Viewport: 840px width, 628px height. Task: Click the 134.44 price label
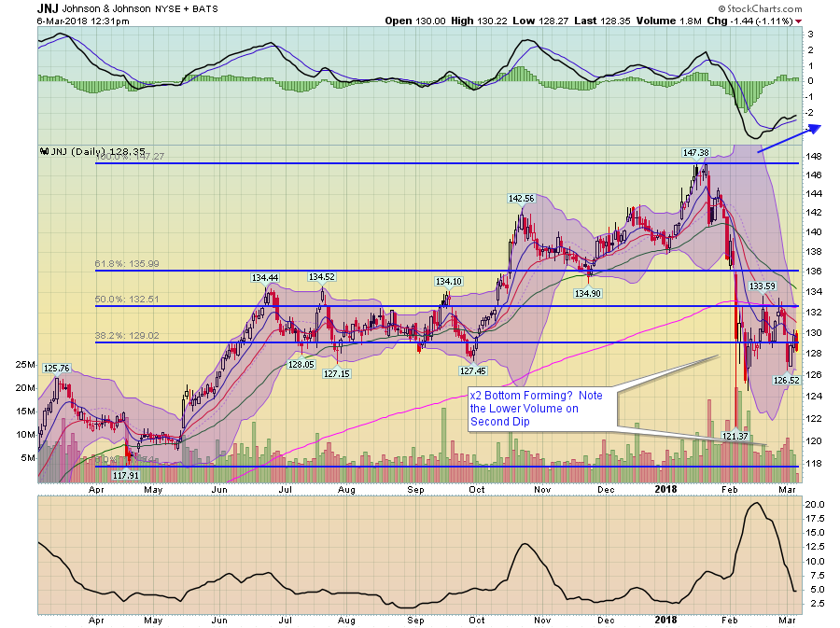(x=265, y=277)
